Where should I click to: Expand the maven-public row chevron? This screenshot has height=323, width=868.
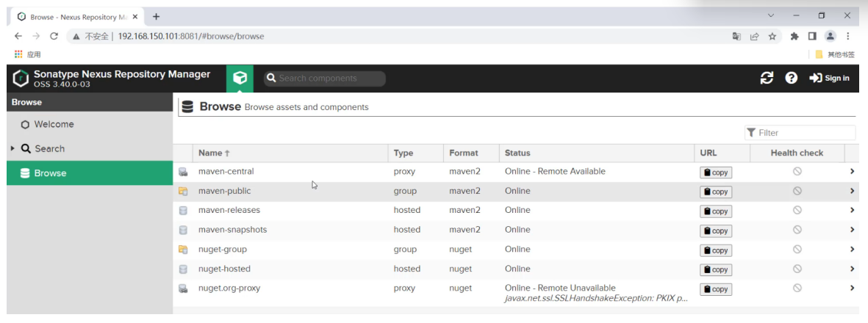(x=853, y=191)
